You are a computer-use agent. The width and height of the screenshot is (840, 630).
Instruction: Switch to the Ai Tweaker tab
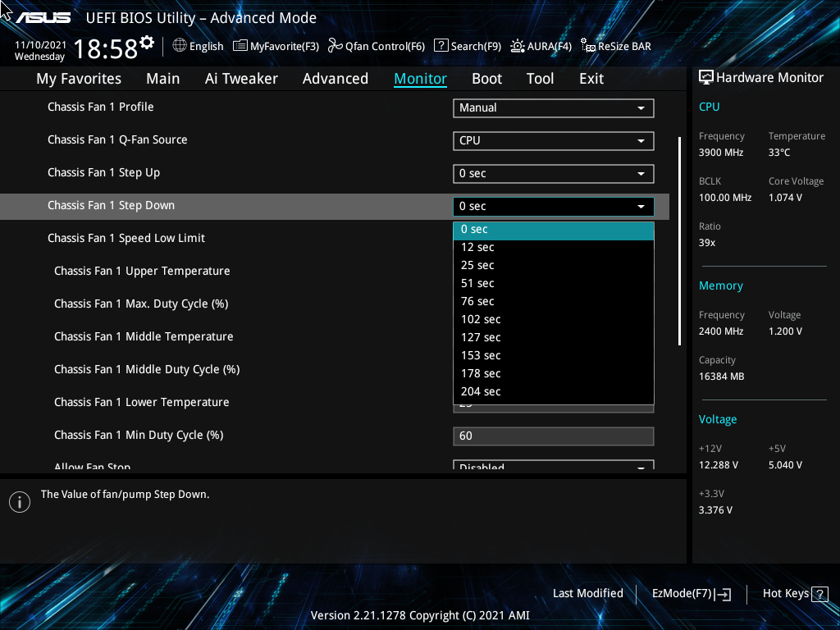241,79
